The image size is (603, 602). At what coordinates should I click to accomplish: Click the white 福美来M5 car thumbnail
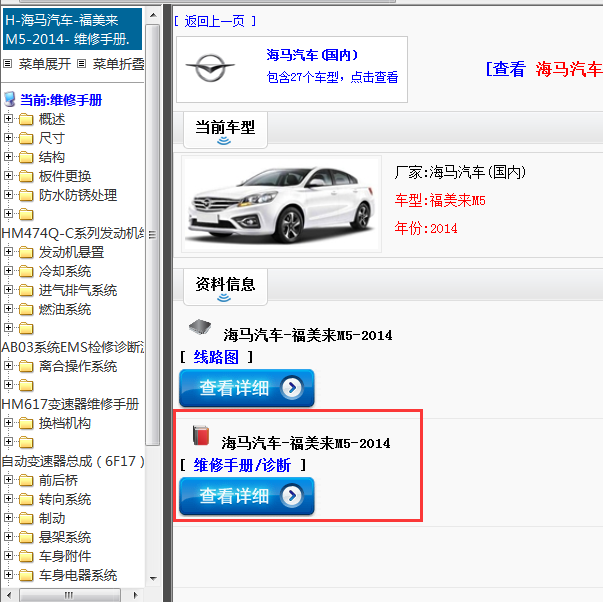tap(282, 204)
